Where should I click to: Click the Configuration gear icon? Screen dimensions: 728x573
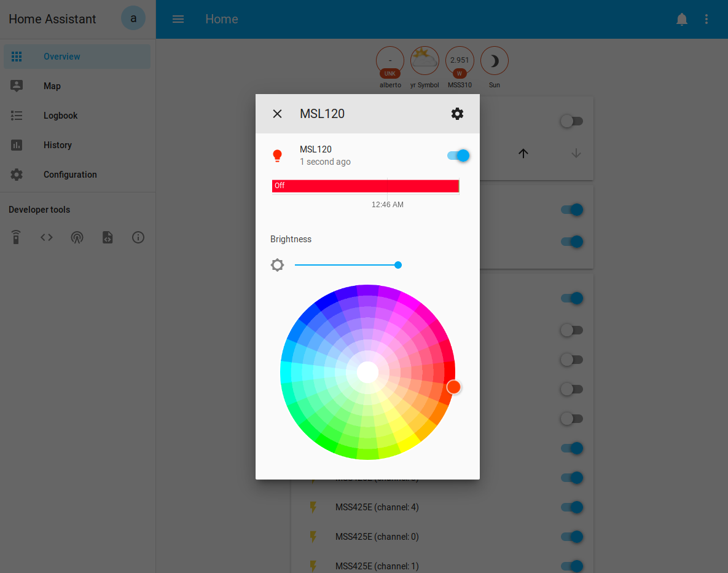[x=17, y=175]
